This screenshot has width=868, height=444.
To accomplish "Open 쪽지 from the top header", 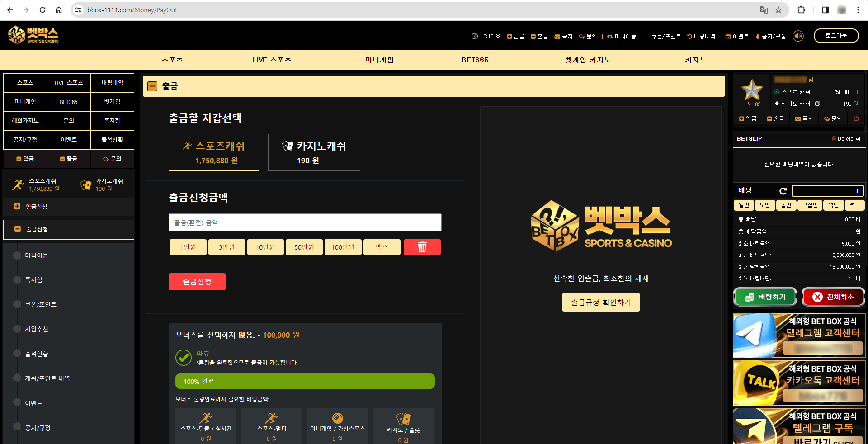I will [x=563, y=36].
